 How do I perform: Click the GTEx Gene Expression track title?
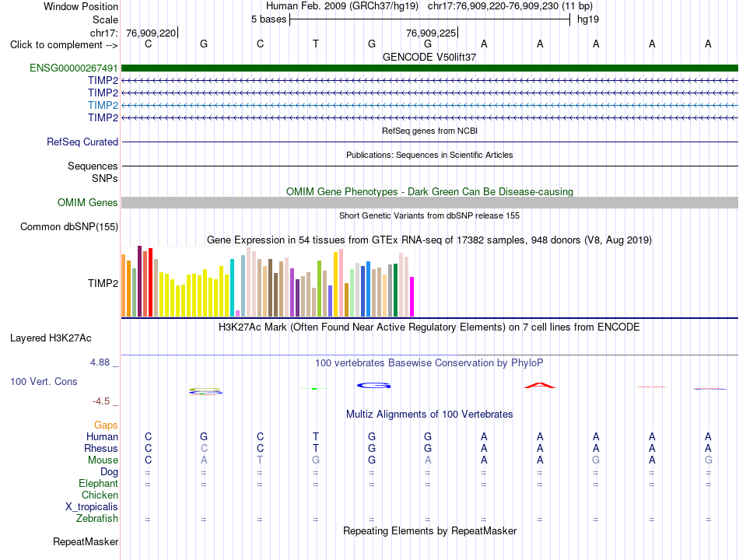[429, 240]
